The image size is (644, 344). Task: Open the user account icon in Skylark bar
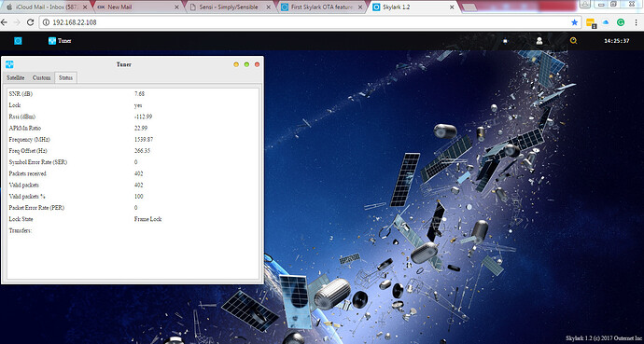point(539,41)
